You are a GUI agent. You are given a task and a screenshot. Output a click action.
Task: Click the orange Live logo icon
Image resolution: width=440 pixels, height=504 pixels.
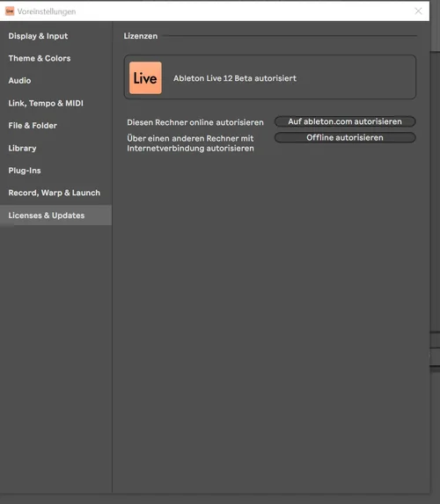pyautogui.click(x=145, y=78)
